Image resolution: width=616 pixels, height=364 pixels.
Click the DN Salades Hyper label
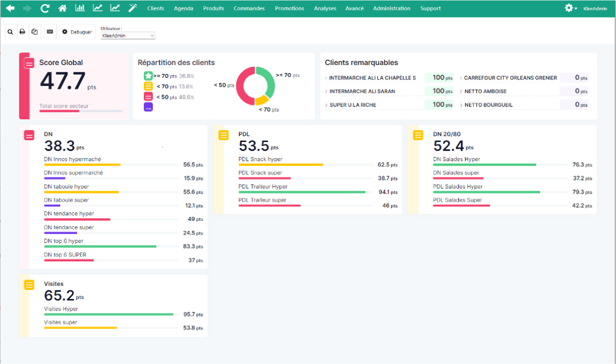457,159
